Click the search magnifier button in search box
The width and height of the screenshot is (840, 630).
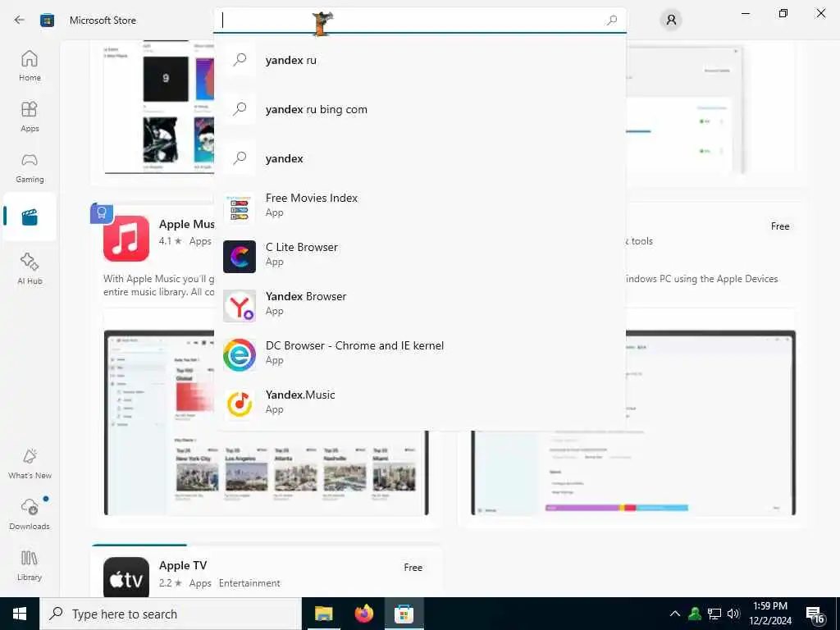(x=612, y=21)
